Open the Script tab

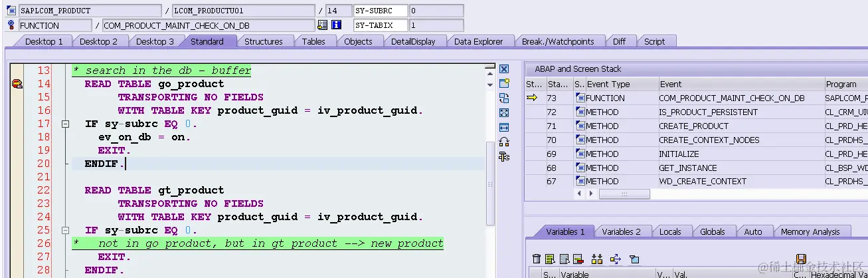pyautogui.click(x=654, y=41)
